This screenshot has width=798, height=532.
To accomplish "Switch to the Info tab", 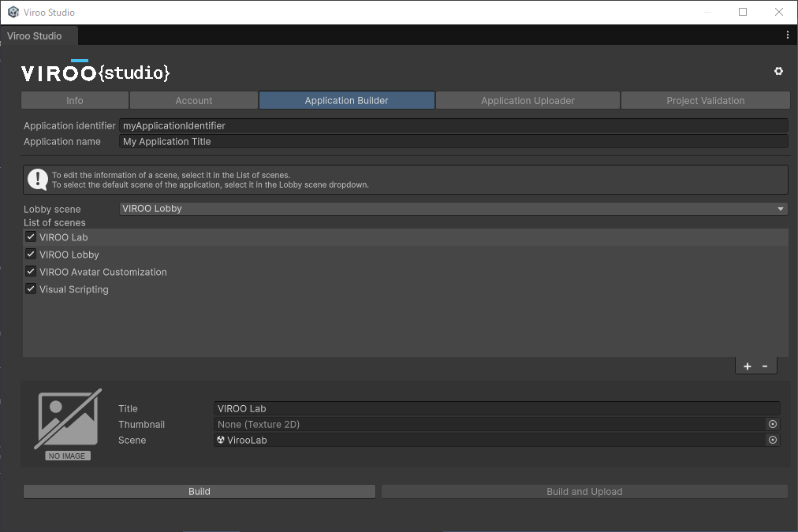I will pyautogui.click(x=75, y=100).
